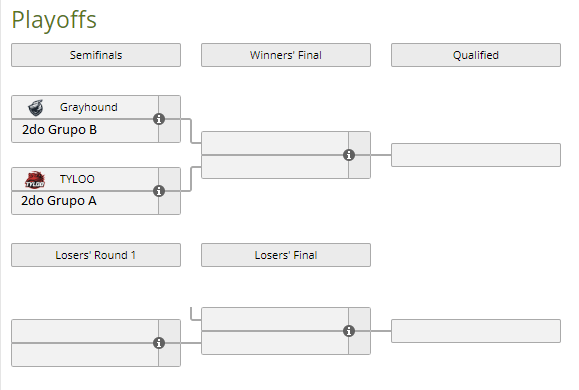Viewport: 579px width, 390px height.
Task: Click the Semifinals round header
Action: tap(96, 55)
